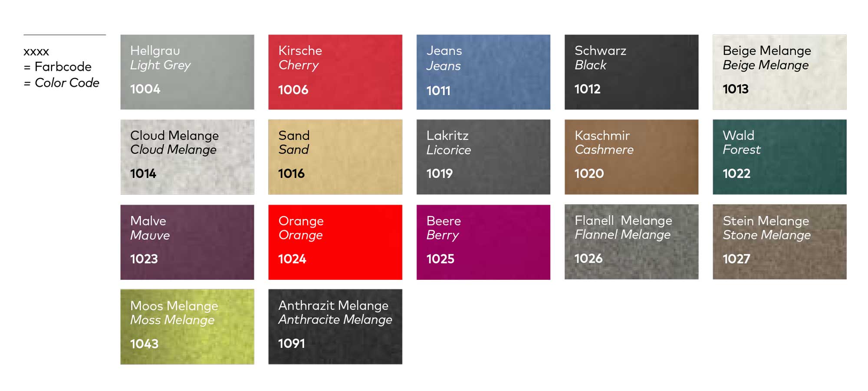
Task: Select the Hellgrau Light Grey 1004 swatch
Action: 187,72
